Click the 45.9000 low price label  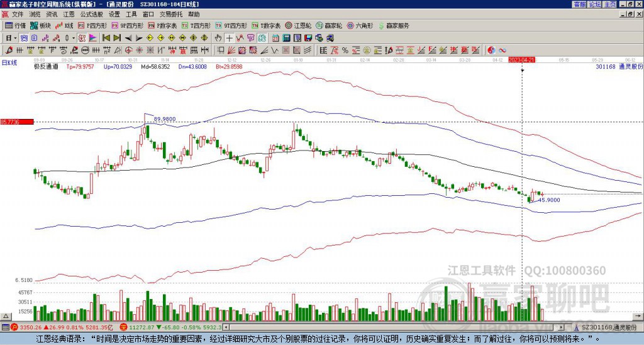(548, 200)
